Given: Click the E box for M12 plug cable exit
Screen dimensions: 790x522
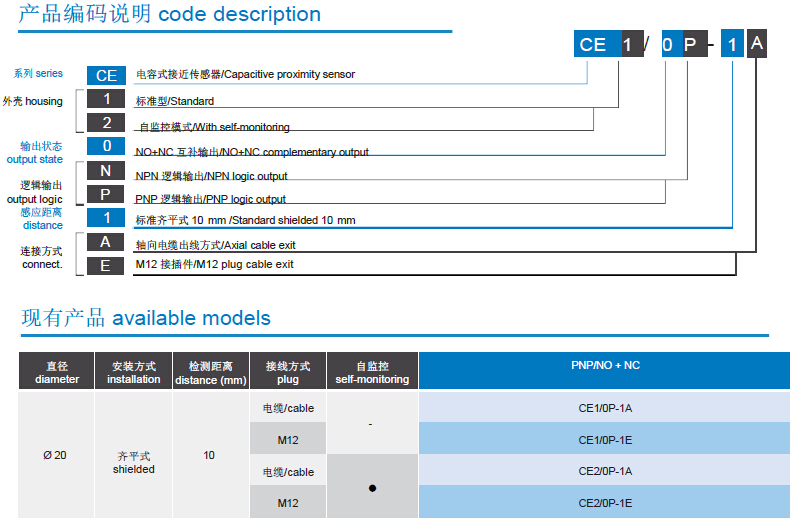Looking at the screenshot, I should [106, 265].
